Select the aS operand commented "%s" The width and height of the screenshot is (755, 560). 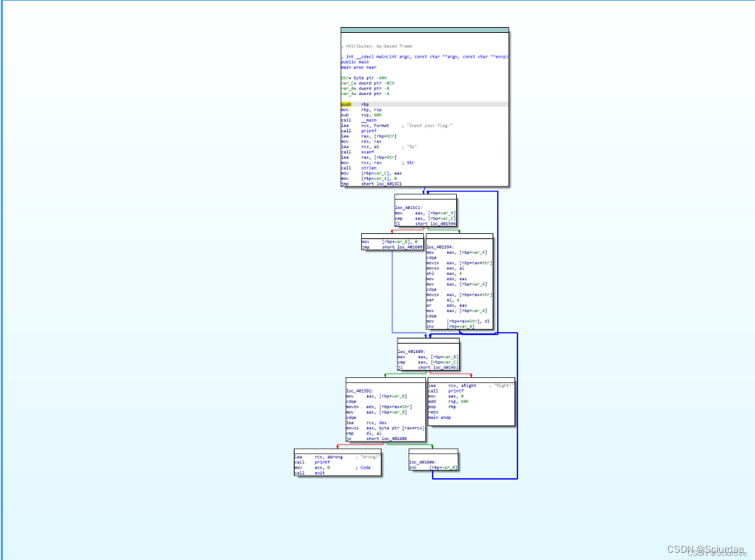tap(379, 147)
